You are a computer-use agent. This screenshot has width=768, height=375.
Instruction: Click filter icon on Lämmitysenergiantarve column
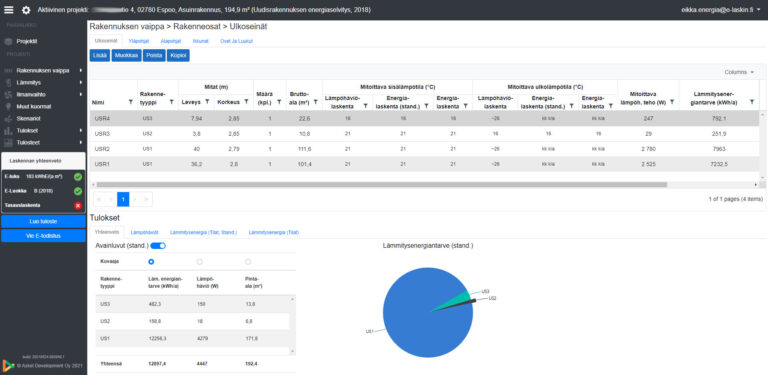tap(752, 102)
